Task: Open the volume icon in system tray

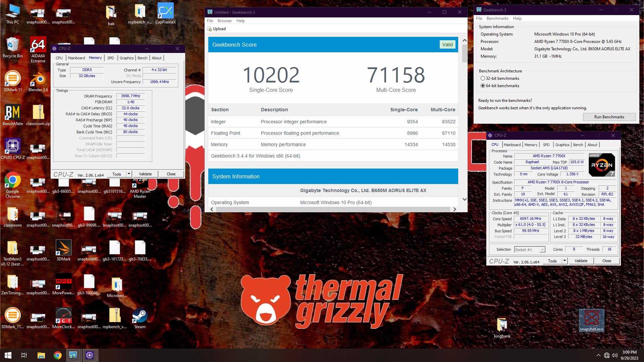Action: pyautogui.click(x=615, y=355)
